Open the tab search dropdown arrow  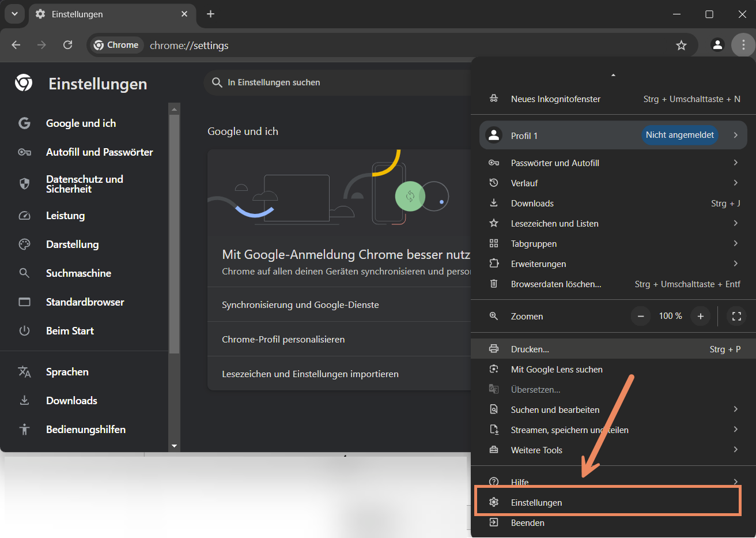coord(14,14)
